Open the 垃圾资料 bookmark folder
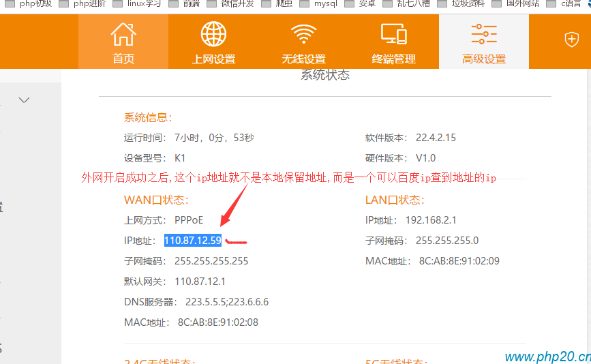Viewport: 591px width, 364px height. pos(461,4)
